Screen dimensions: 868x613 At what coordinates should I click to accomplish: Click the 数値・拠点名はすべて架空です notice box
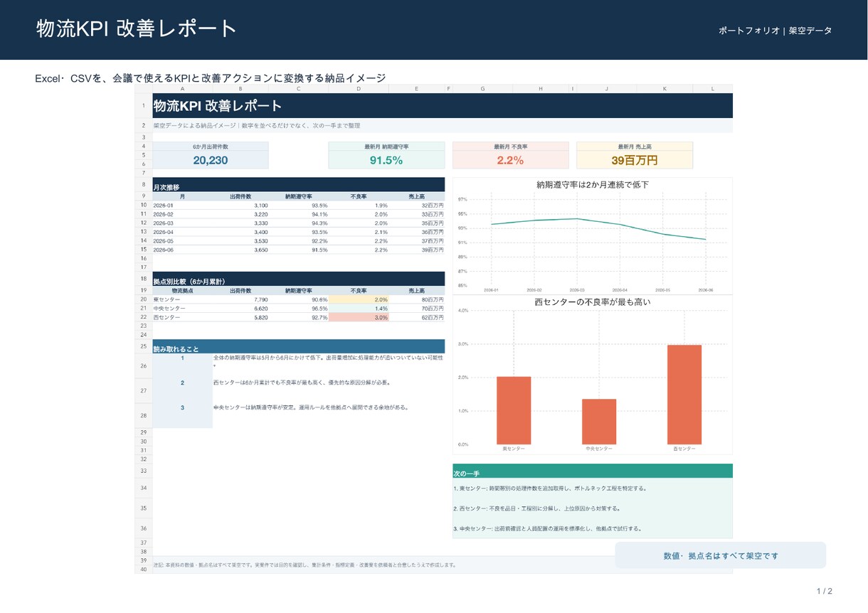[721, 555]
